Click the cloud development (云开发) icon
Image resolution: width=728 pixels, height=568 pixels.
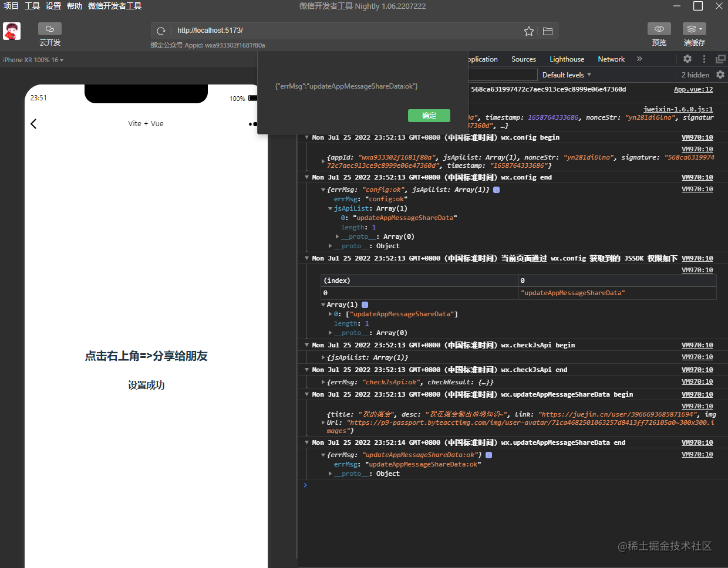coord(50,29)
